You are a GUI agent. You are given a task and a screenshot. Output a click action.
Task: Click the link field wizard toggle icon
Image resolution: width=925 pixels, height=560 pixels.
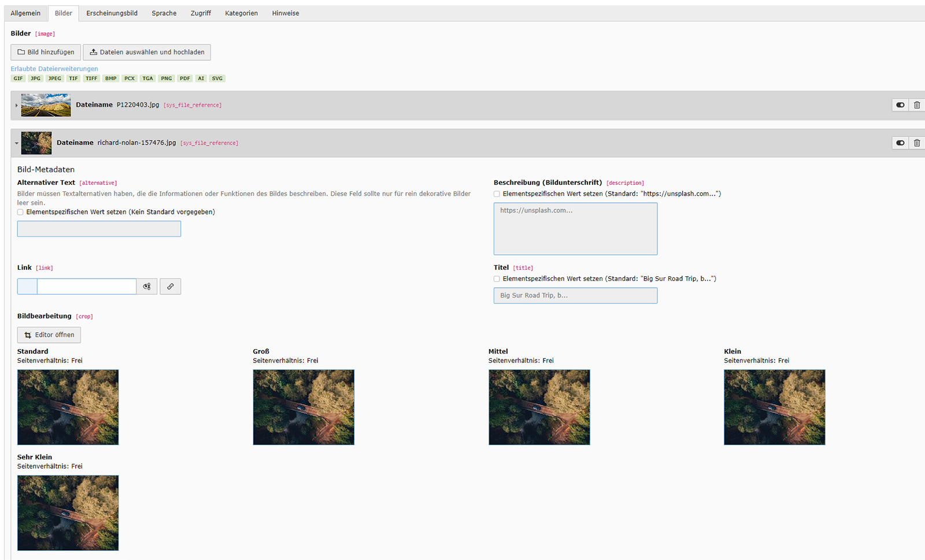coord(147,287)
